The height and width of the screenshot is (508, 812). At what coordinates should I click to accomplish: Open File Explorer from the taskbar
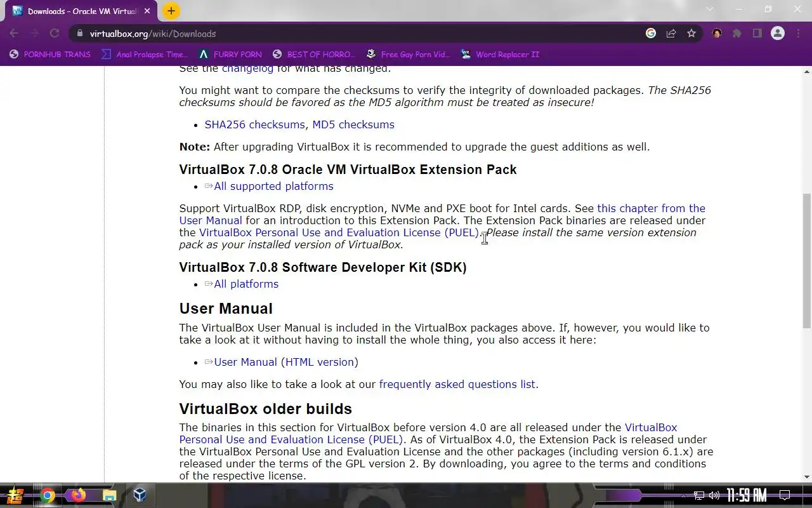[x=109, y=495]
